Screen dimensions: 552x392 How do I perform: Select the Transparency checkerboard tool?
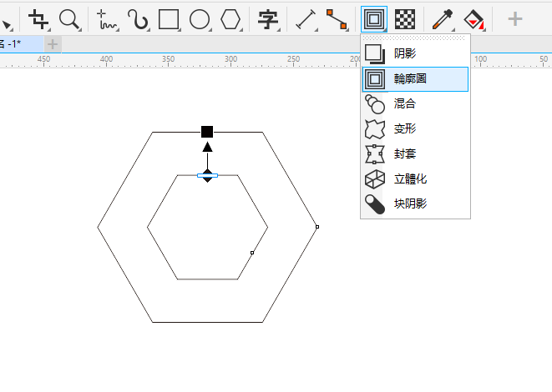(405, 19)
